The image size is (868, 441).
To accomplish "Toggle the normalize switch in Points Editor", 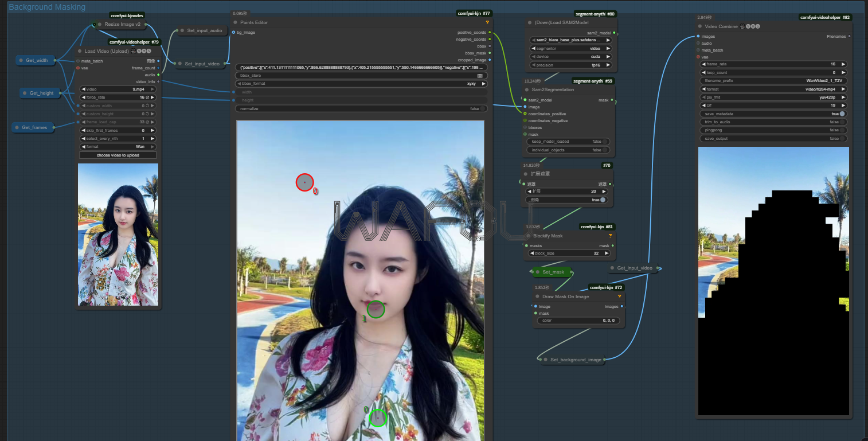I will [x=483, y=108].
